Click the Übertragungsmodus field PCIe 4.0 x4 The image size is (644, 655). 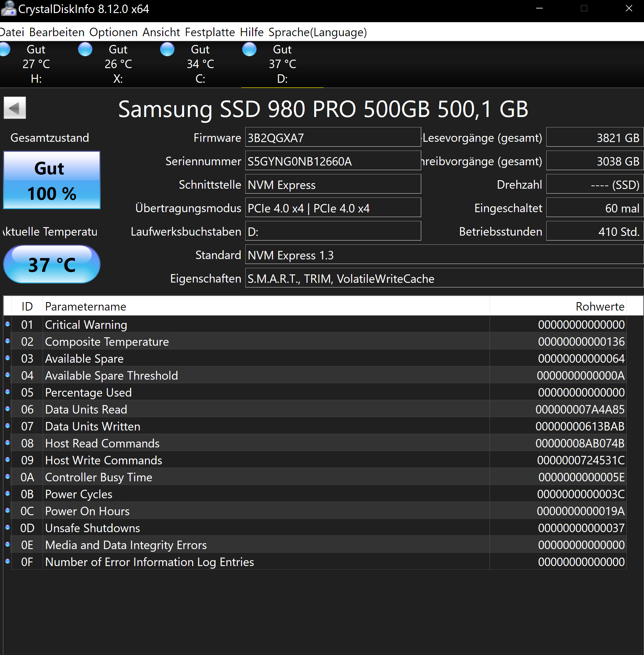click(x=333, y=207)
